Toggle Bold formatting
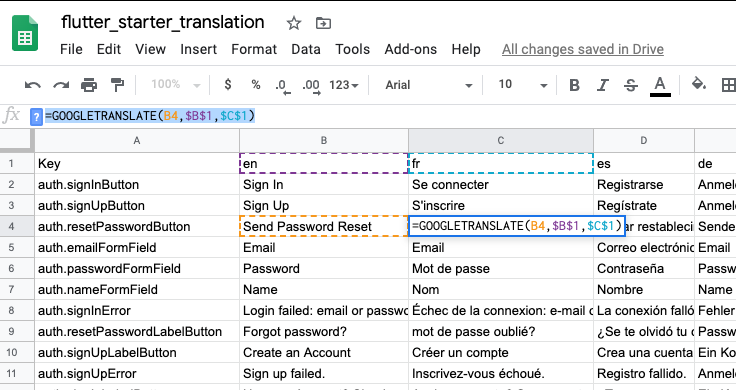 pyautogui.click(x=574, y=85)
